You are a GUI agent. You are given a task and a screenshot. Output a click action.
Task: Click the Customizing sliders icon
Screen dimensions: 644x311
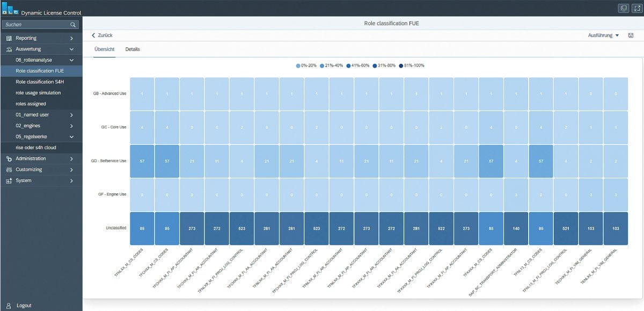[x=9, y=170]
